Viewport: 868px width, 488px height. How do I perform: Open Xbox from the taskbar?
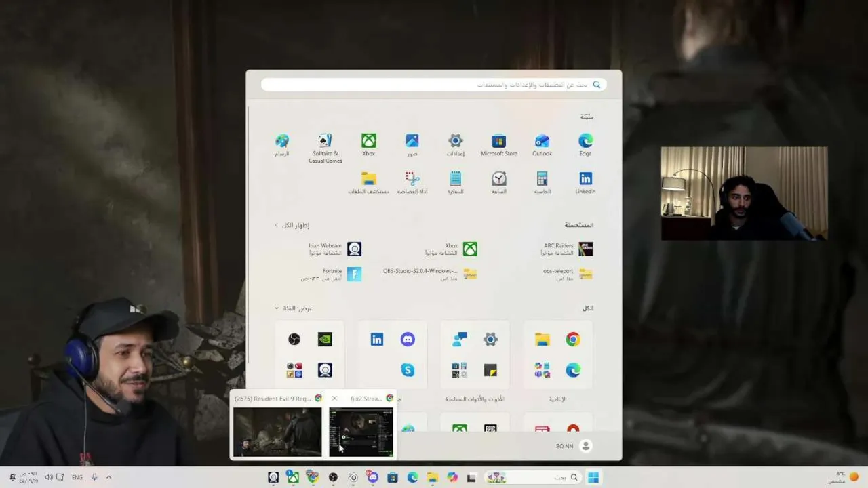pos(293,477)
